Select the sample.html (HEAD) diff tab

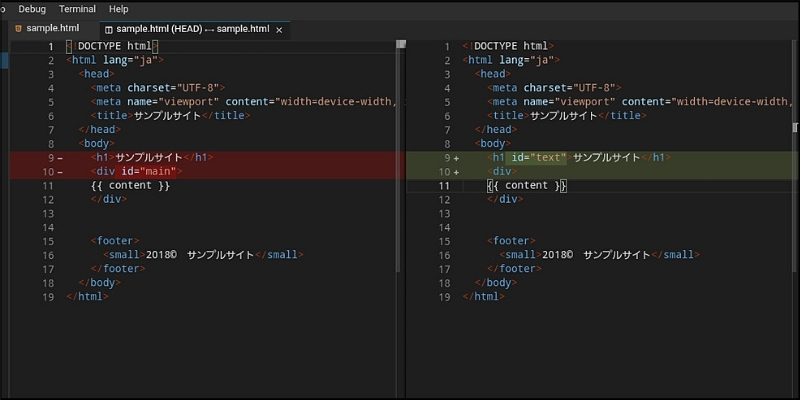pos(192,29)
